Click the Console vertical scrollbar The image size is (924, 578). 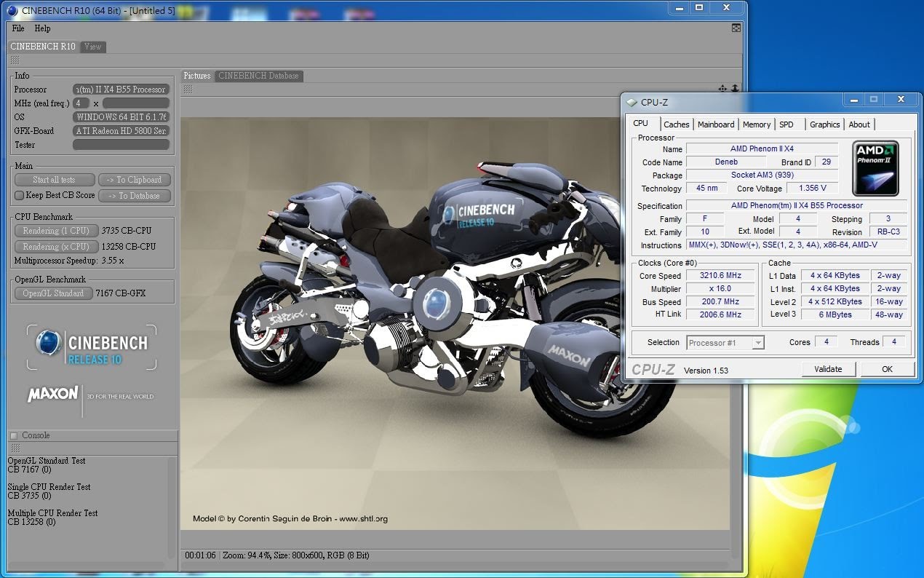pyautogui.click(x=172, y=507)
